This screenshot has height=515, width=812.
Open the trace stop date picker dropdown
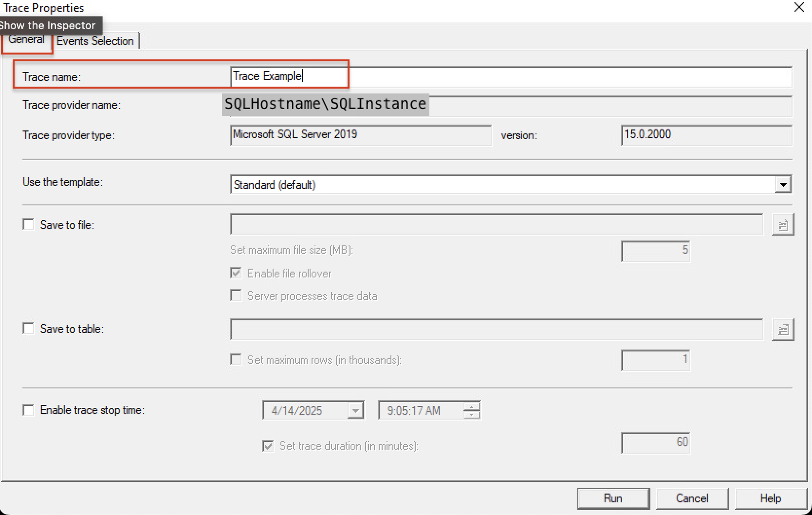coord(357,410)
